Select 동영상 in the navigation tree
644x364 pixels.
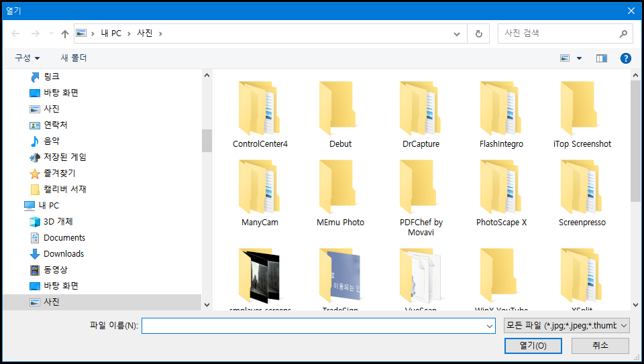coord(56,269)
